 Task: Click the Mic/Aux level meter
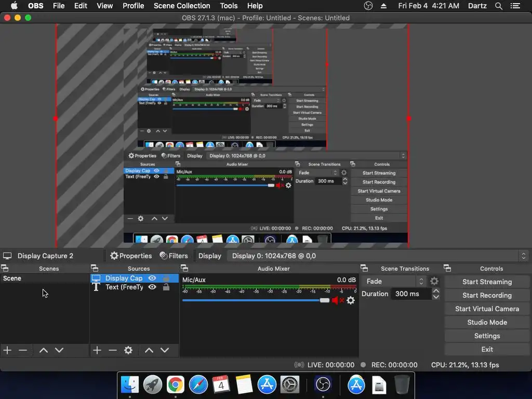click(x=270, y=289)
